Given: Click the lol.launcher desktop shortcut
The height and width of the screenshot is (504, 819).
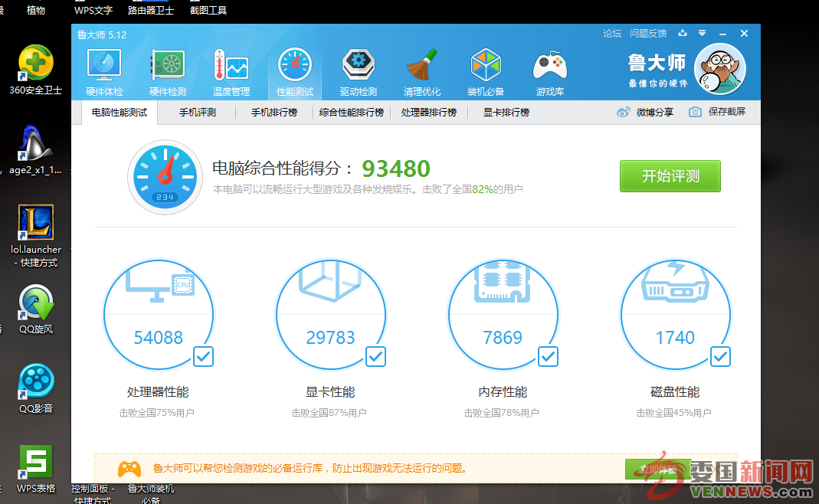Looking at the screenshot, I should point(35,236).
